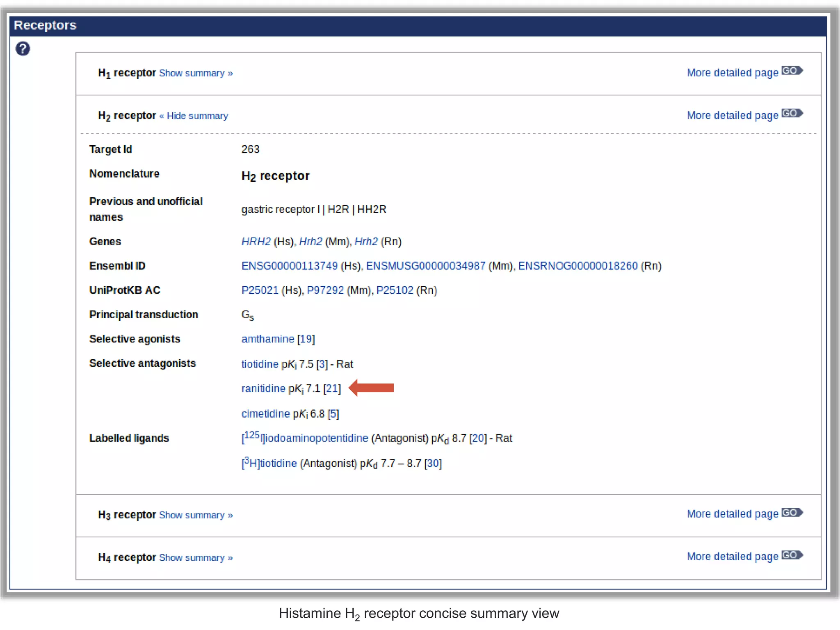Image resolution: width=840 pixels, height=630 pixels.
Task: Open Ensembl ID ENSG00000113749
Action: point(290,266)
